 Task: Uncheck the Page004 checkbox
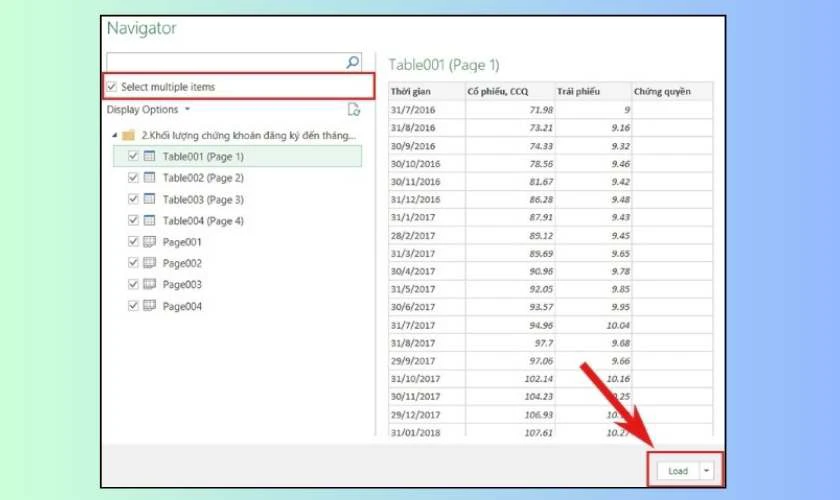(133, 305)
